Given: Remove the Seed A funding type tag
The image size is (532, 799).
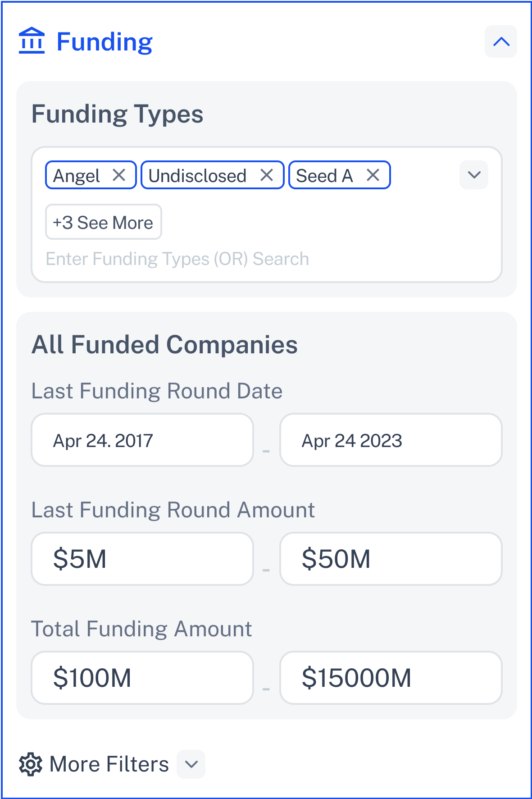Looking at the screenshot, I should [x=373, y=175].
